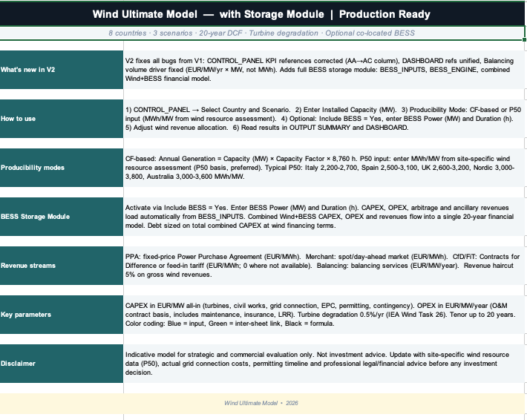Select the 'Disclaimer' label cell
Image resolution: width=527 pixels, height=420 pixels.
click(62, 364)
